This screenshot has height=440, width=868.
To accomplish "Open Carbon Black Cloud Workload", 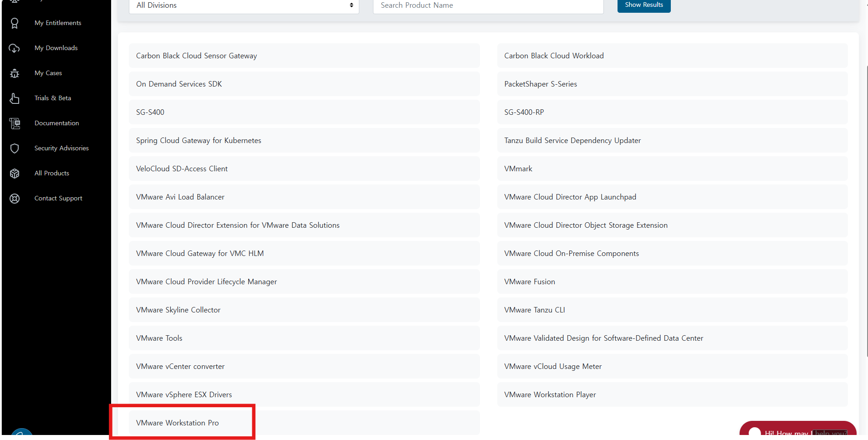I will [672, 56].
